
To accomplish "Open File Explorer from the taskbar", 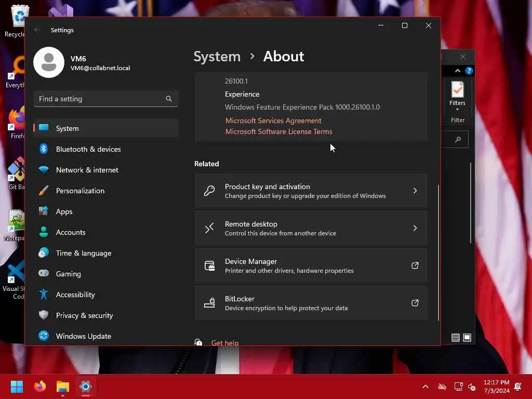I will coord(63,387).
